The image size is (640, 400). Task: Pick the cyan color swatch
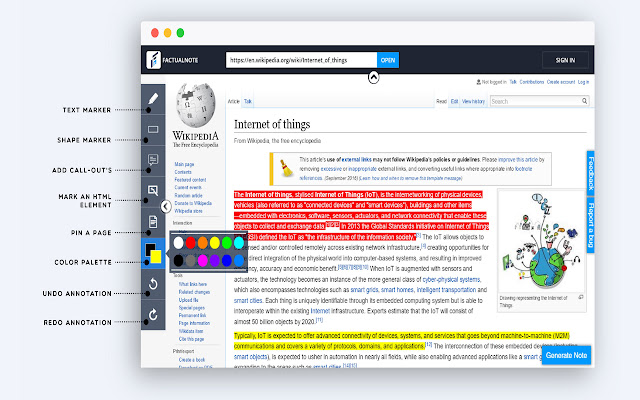[x=239, y=243]
